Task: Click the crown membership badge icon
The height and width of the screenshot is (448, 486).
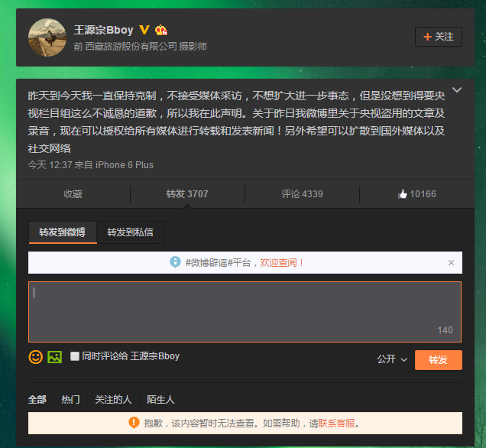Action: pos(161,30)
